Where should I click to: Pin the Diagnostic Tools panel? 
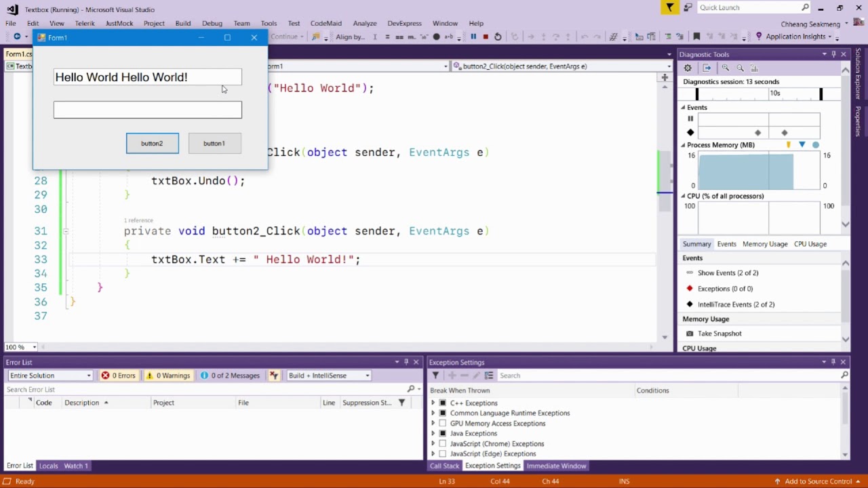(x=833, y=54)
